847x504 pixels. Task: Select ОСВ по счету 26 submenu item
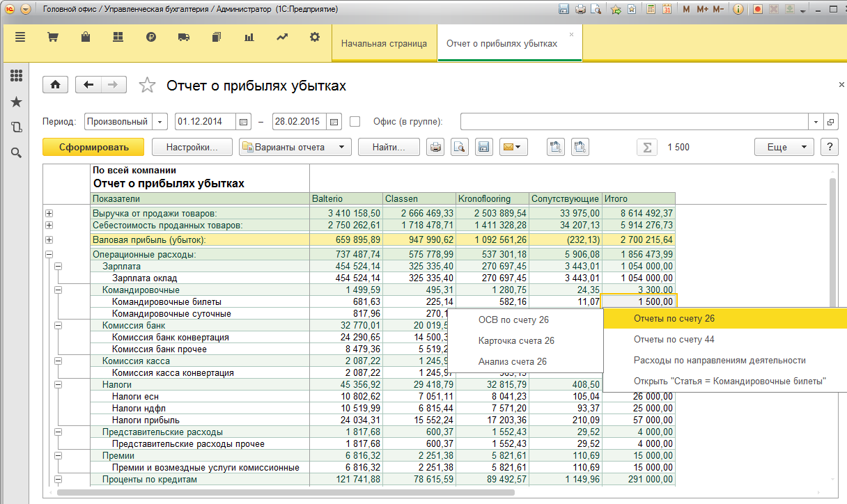pos(525,320)
